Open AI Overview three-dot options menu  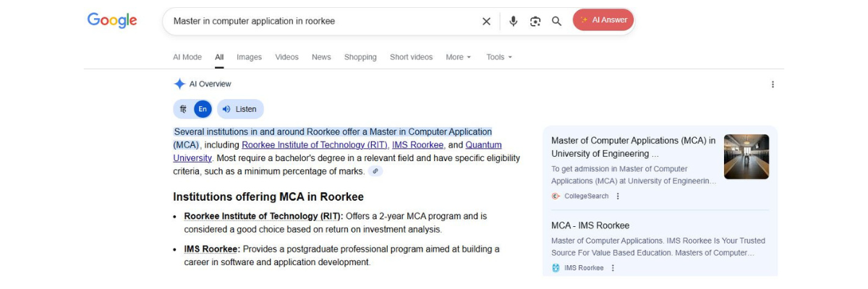(x=773, y=85)
